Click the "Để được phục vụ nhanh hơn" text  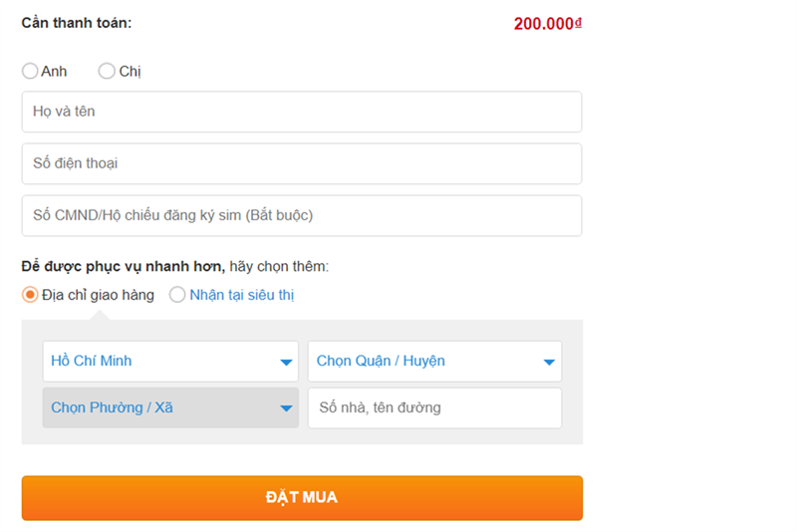tap(124, 266)
